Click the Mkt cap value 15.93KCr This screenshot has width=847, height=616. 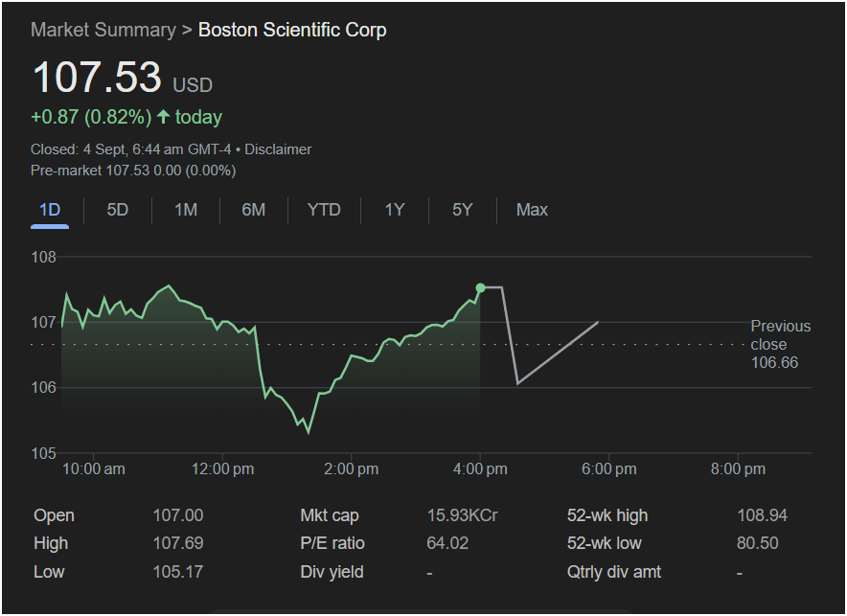pyautogui.click(x=463, y=515)
